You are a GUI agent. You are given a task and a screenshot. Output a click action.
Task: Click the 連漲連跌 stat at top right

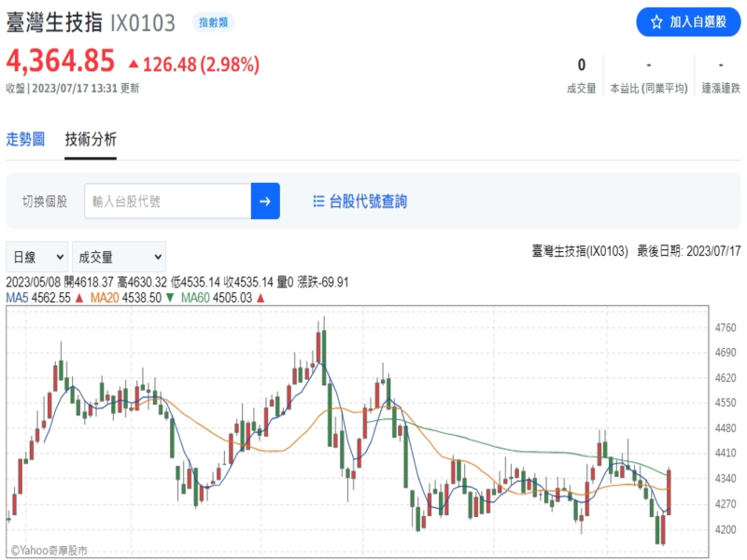(x=721, y=89)
